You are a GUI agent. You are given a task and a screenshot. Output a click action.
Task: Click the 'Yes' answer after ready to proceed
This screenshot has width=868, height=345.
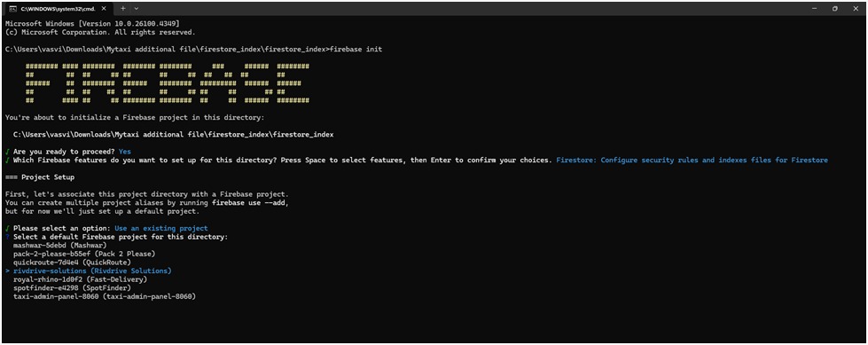(124, 151)
